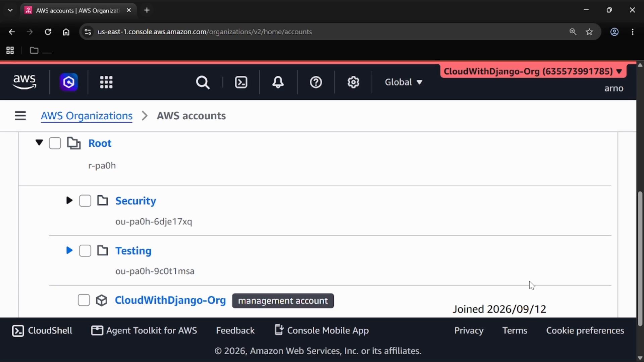Open the Console Mobile App link
Screen dimensions: 644x362
322,330
